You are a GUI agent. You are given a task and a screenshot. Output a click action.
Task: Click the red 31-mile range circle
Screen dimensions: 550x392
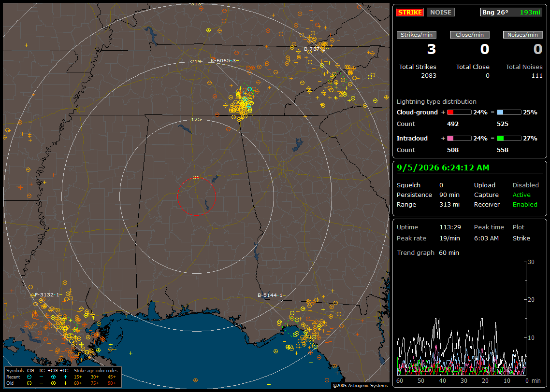tap(196, 196)
